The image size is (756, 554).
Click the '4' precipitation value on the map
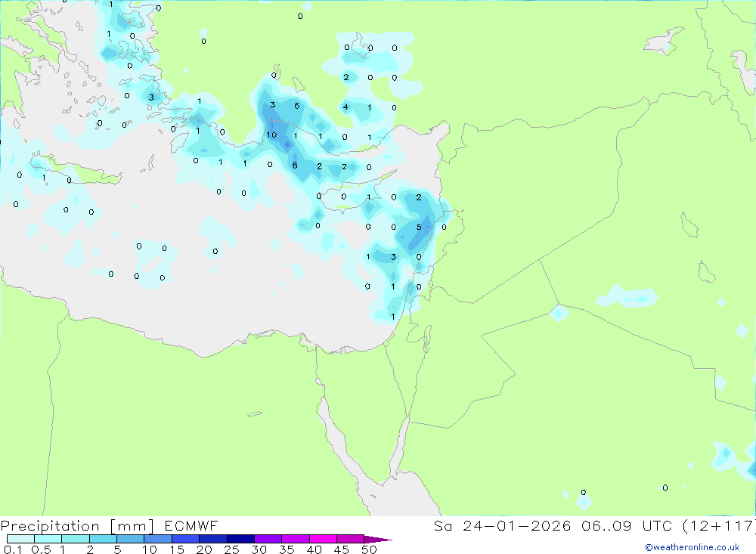[345, 107]
